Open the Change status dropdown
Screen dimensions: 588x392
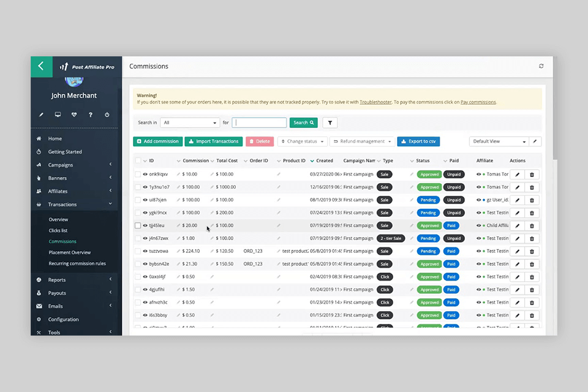[x=302, y=141]
